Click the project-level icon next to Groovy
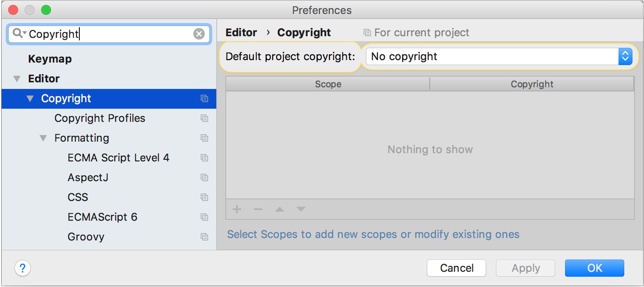This screenshot has width=644, height=287. pos(204,237)
